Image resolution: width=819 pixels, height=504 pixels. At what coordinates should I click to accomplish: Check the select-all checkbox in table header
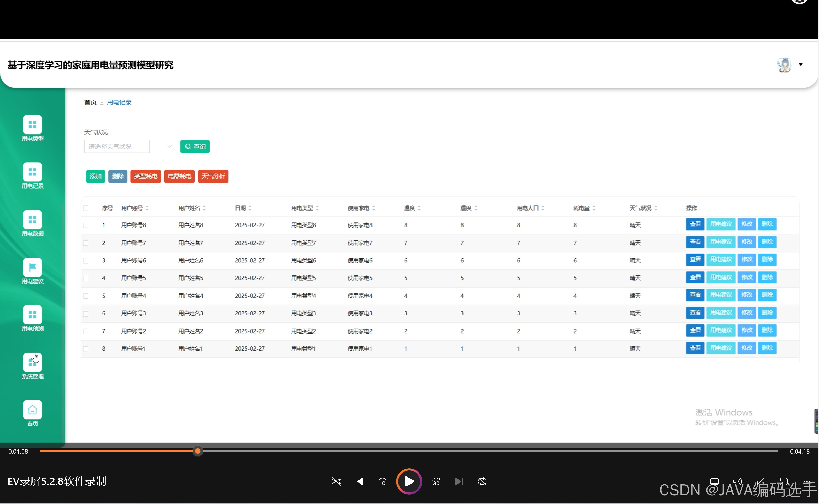click(86, 208)
